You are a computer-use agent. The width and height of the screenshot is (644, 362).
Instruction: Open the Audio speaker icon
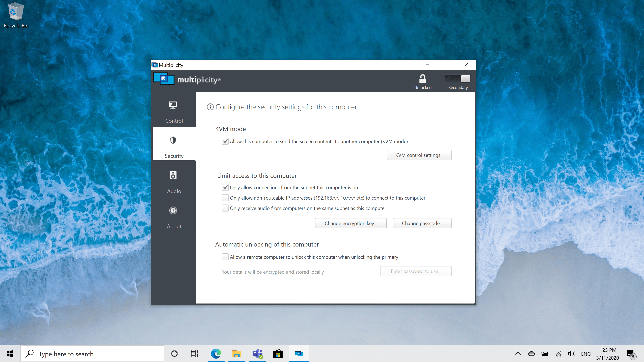pos(173,175)
